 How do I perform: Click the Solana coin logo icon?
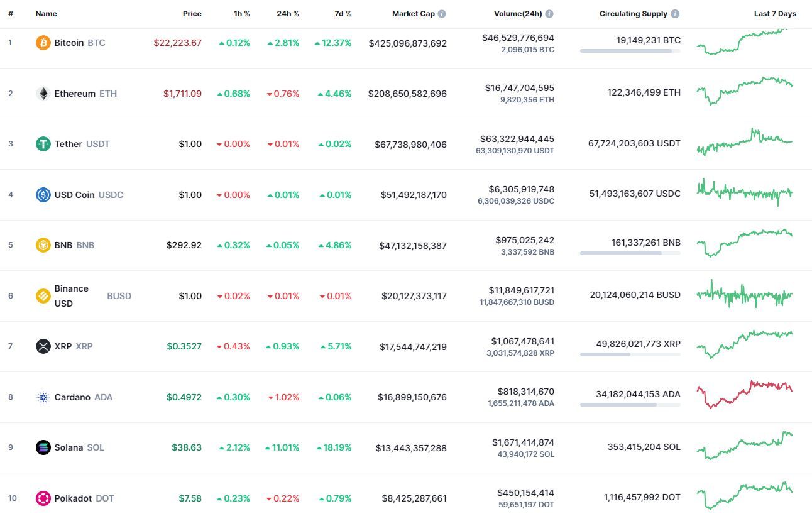pyautogui.click(x=43, y=447)
